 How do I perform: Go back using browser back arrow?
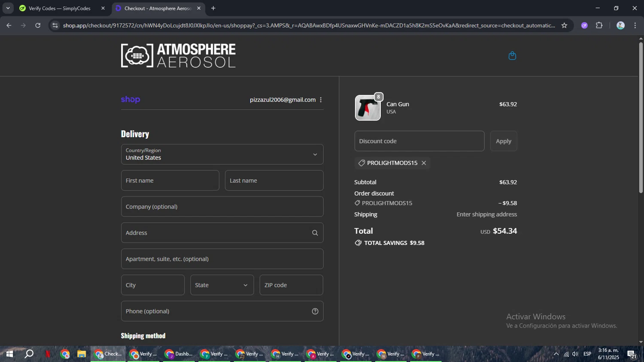click(9, 25)
